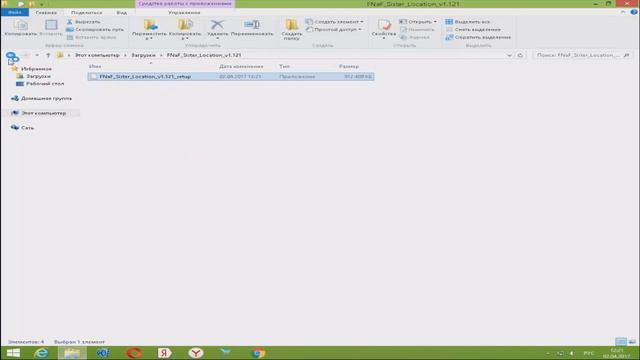
Task: Click the Up one level arrow
Action: click(48, 55)
